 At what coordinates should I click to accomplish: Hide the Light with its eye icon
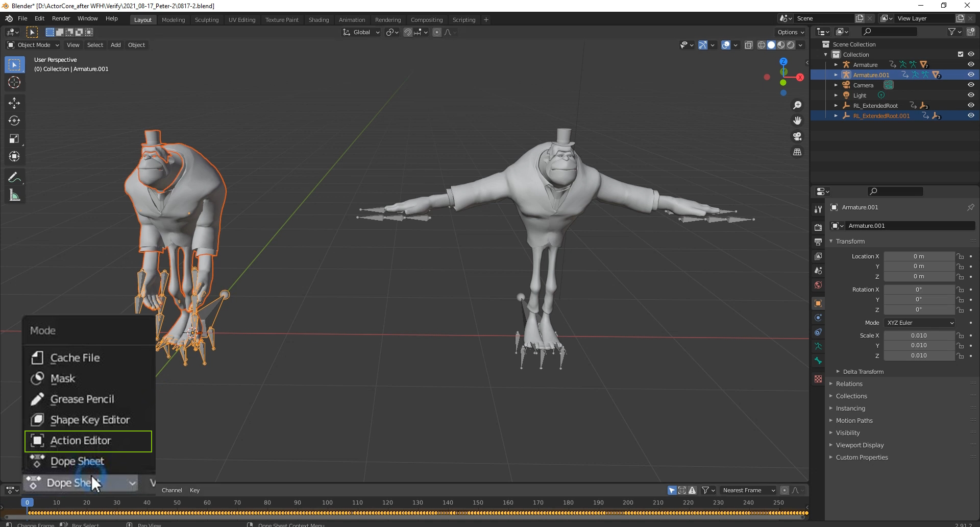971,95
